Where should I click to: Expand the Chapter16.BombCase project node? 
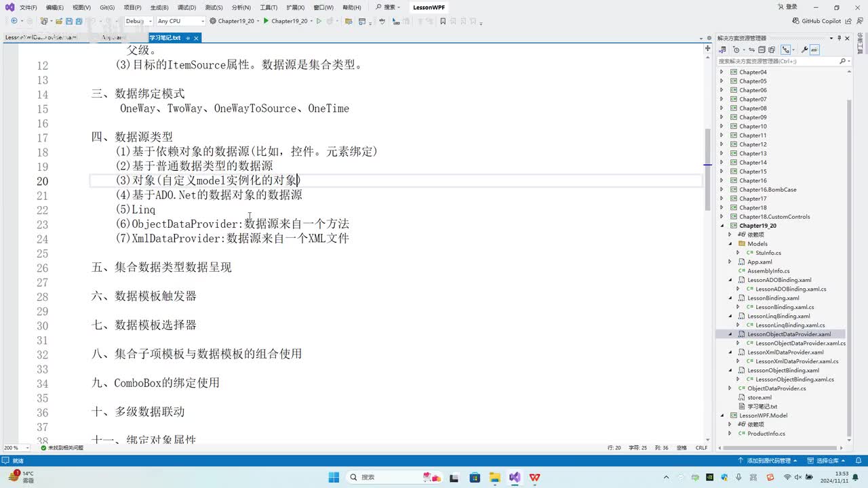pos(722,189)
